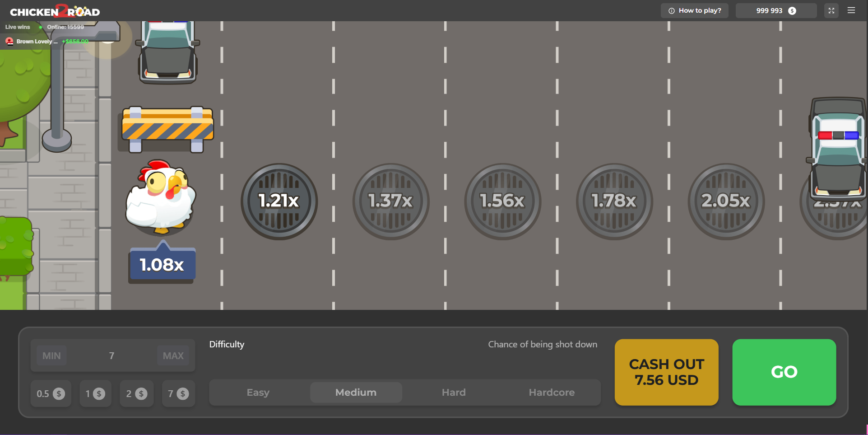Select Easy difficulty

pyautogui.click(x=258, y=393)
